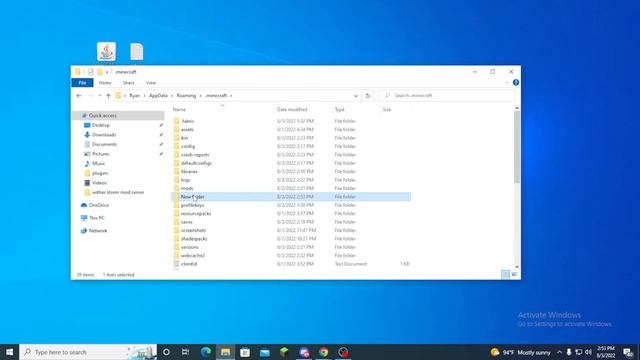Open Downloads in the navigation pane

coord(104,135)
